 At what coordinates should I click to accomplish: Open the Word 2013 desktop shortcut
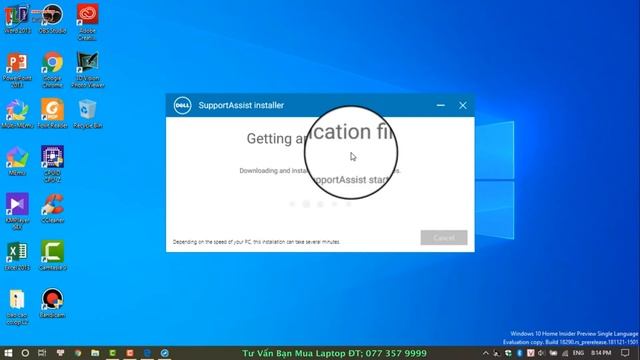pos(17,19)
